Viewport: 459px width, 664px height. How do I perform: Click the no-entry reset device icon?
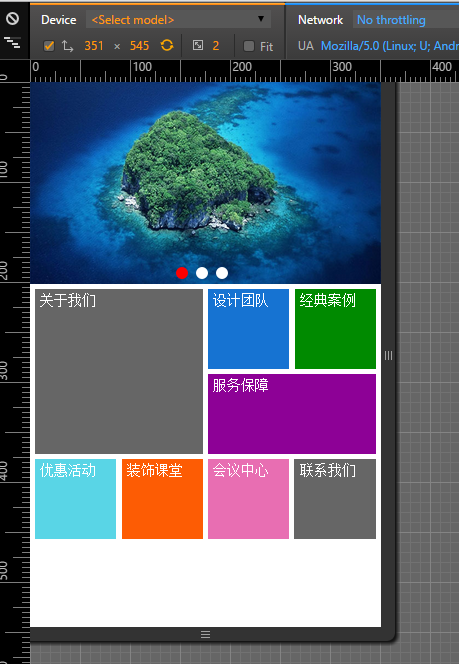pyautogui.click(x=13, y=18)
